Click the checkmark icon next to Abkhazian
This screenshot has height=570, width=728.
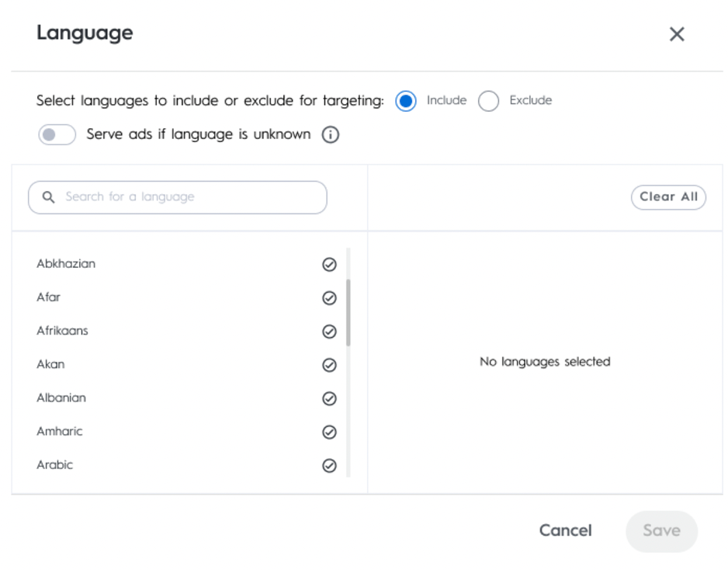pos(329,265)
